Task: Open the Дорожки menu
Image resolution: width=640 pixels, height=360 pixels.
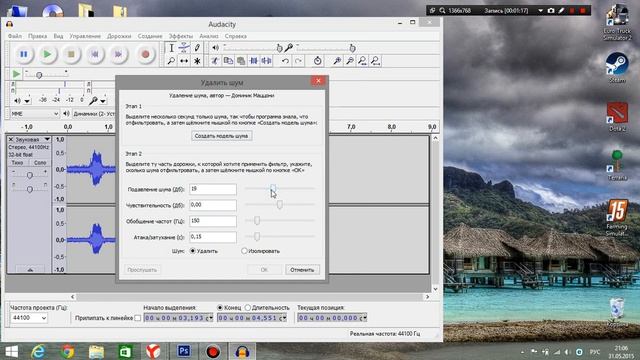Action: point(119,36)
